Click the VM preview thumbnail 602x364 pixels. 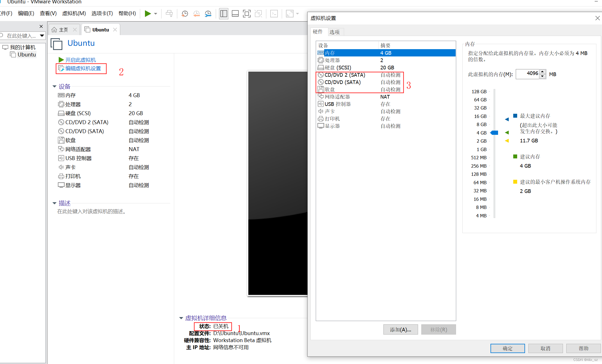(x=278, y=183)
